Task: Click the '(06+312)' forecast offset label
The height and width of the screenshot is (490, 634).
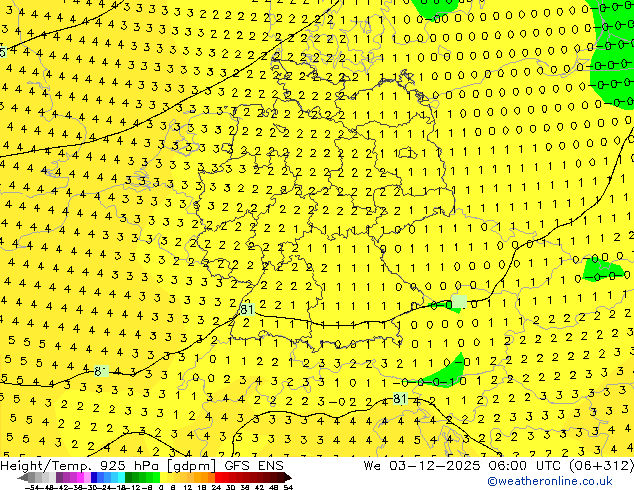Action: (x=601, y=466)
